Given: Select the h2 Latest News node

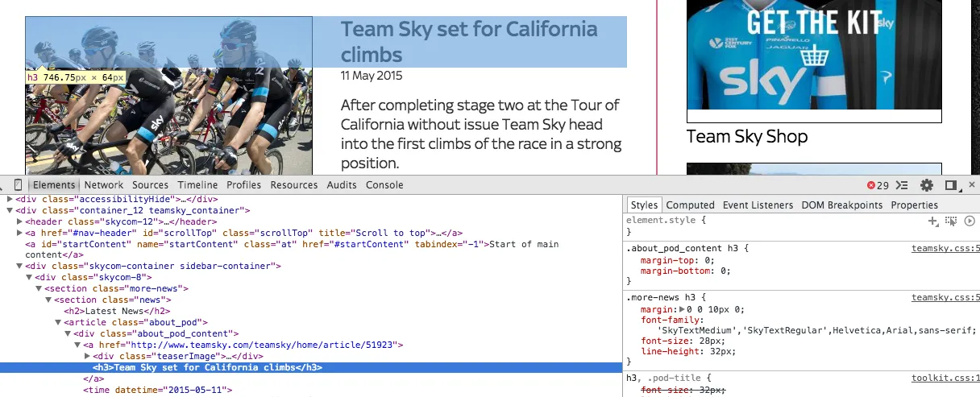Looking at the screenshot, I should (117, 311).
